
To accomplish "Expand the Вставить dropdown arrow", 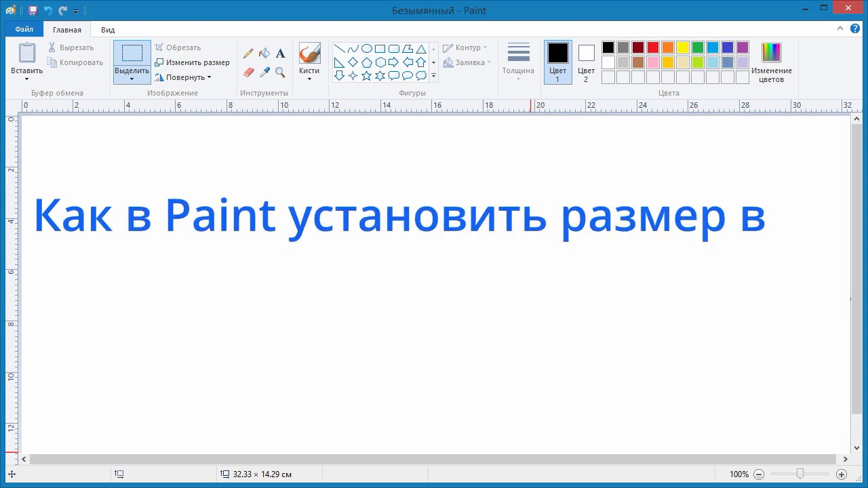I will click(26, 79).
